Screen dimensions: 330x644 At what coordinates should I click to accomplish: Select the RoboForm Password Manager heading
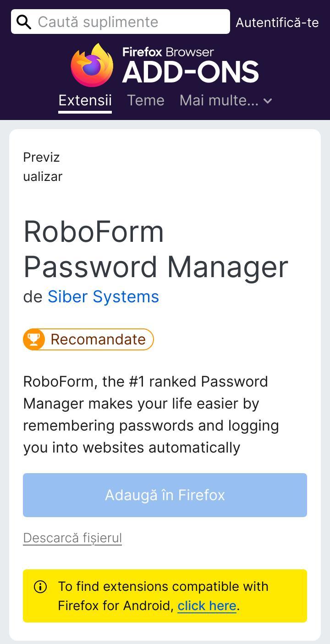[156, 249]
